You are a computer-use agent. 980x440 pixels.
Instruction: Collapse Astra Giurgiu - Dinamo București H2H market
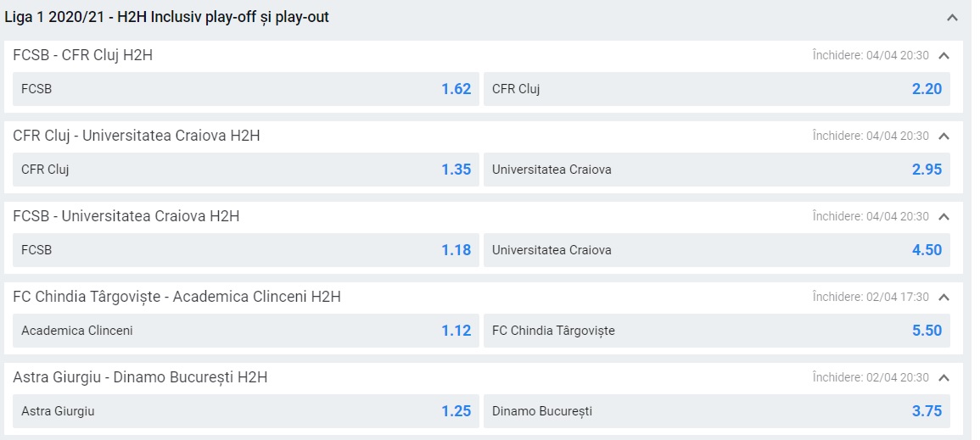point(944,377)
